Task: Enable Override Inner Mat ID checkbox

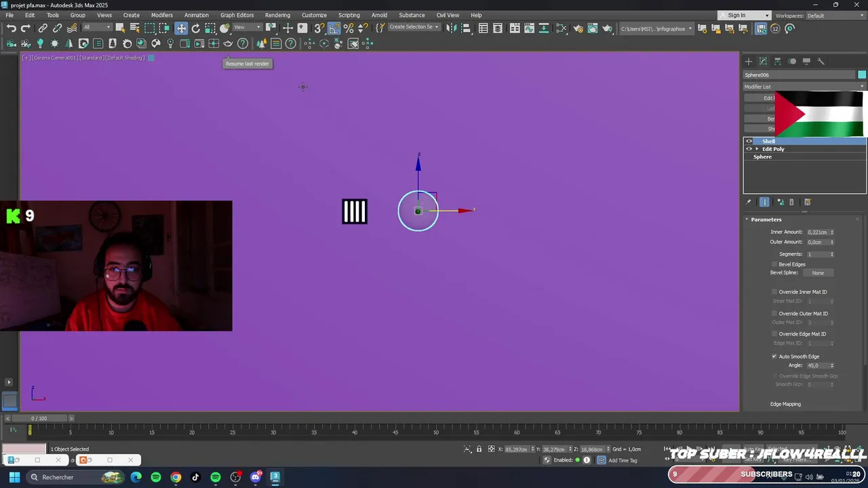Action: tap(774, 292)
